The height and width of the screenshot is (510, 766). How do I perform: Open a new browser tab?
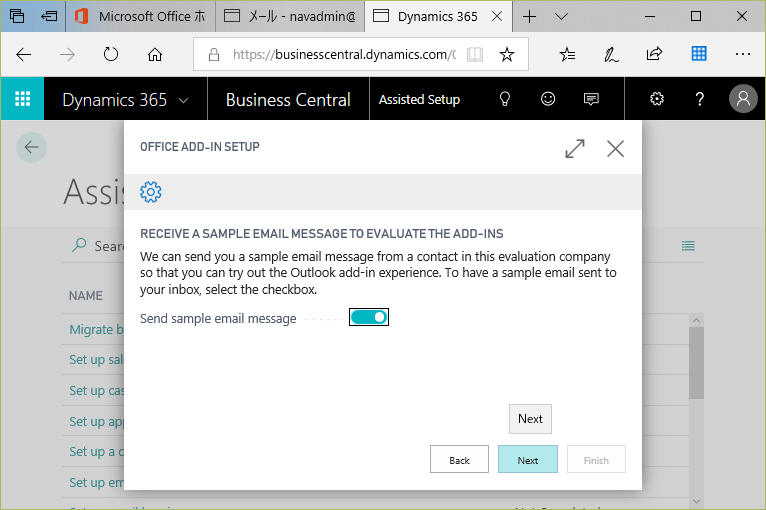point(529,17)
